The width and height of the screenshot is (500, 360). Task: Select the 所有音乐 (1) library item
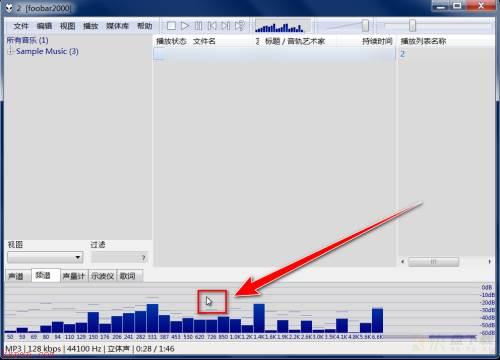pos(28,40)
